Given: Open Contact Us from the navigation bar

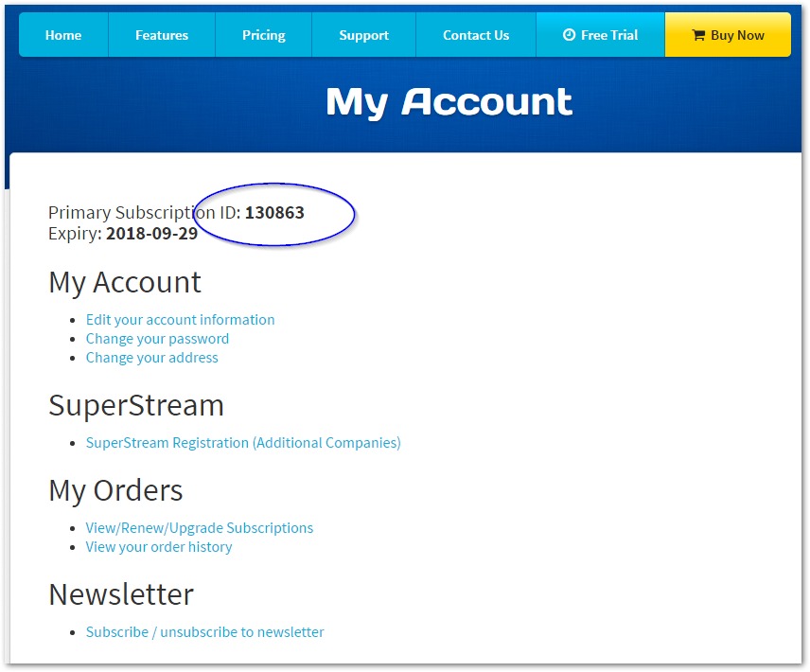Looking at the screenshot, I should [x=476, y=35].
